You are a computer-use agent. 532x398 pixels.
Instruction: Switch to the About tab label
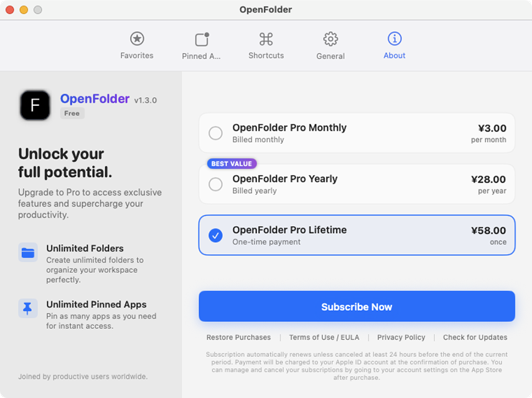(394, 55)
